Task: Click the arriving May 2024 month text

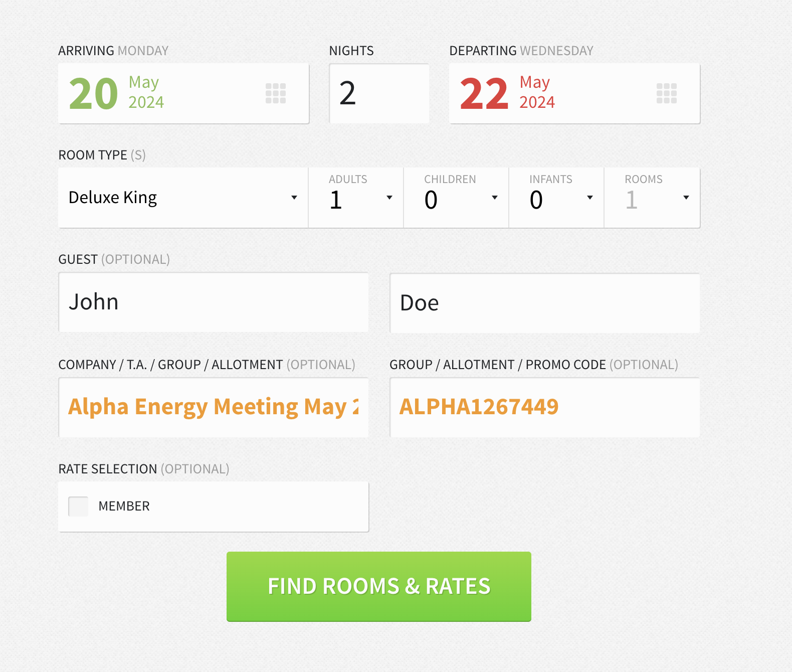Action: [x=146, y=92]
